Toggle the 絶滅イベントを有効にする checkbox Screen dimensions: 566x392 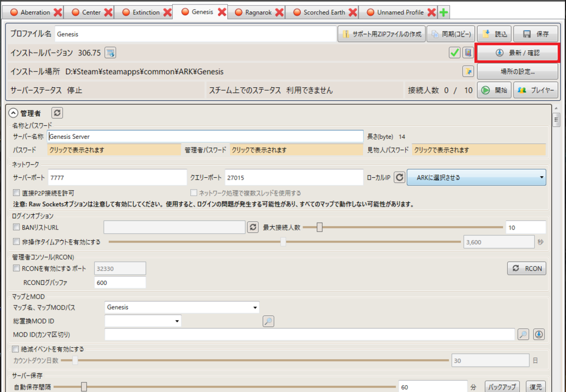16,349
